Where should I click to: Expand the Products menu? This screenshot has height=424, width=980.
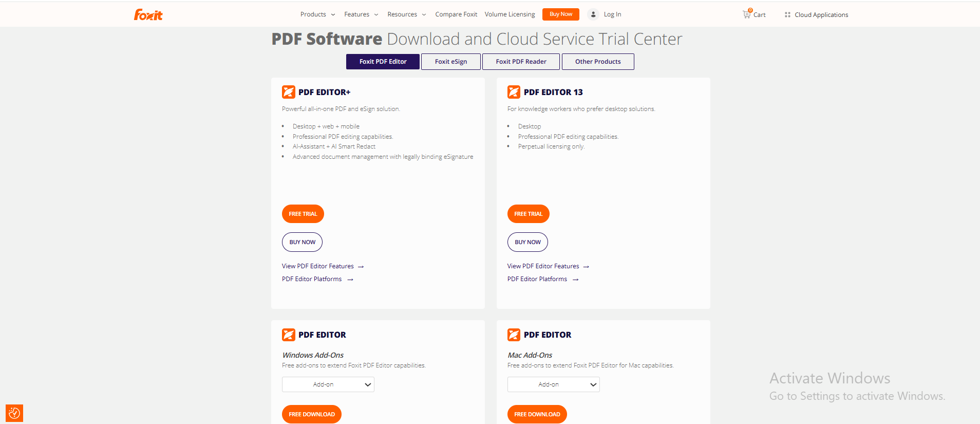[317, 14]
